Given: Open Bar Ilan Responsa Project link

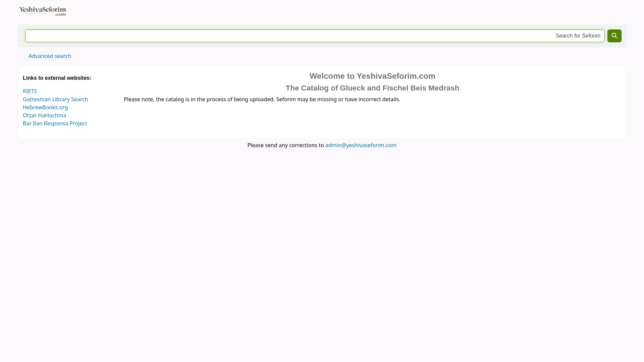Looking at the screenshot, I should [55, 124].
